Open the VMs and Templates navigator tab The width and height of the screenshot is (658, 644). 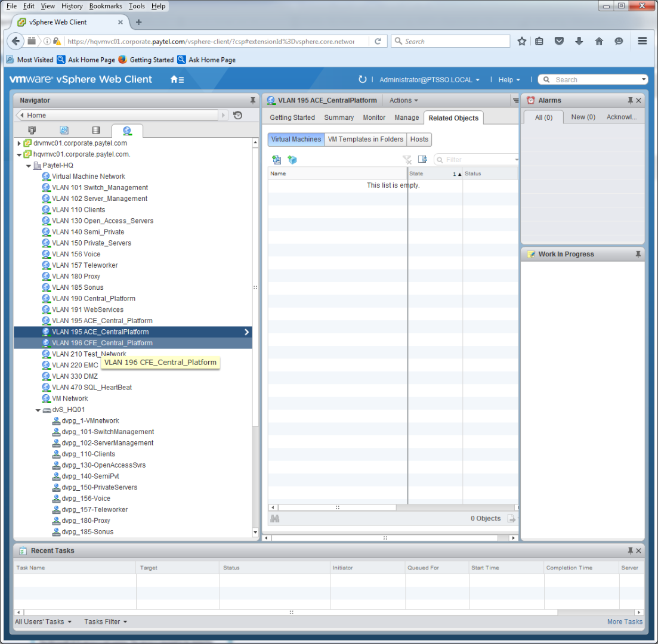coord(64,130)
